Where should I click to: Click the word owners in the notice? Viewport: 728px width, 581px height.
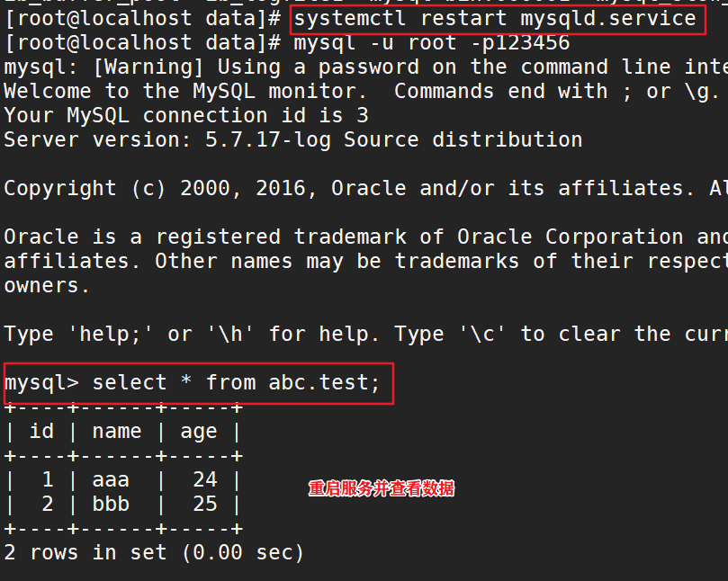(47, 286)
